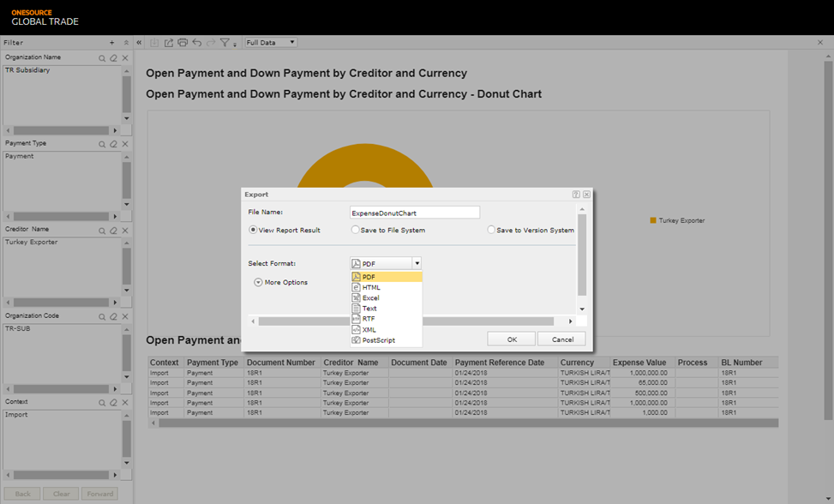834x504 pixels.
Task: Select TR-SUB in the Organization Code list
Action: 17,328
